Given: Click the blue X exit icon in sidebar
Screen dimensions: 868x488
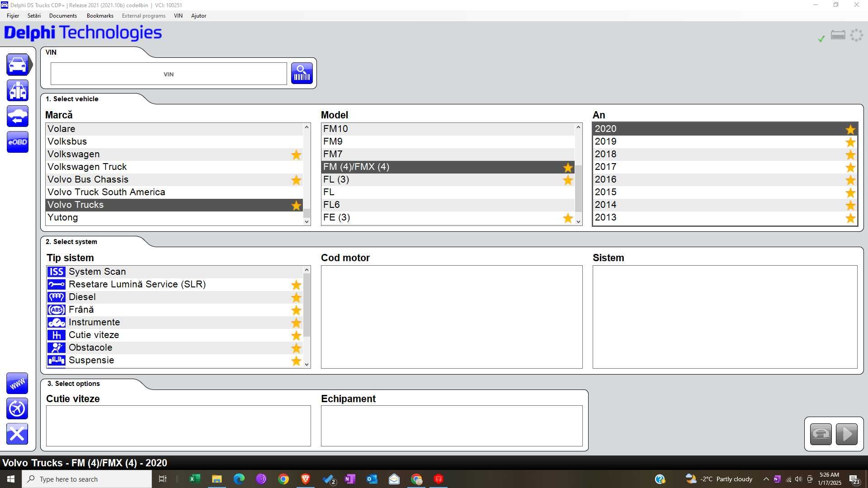Looking at the screenshot, I should pyautogui.click(x=17, y=434).
